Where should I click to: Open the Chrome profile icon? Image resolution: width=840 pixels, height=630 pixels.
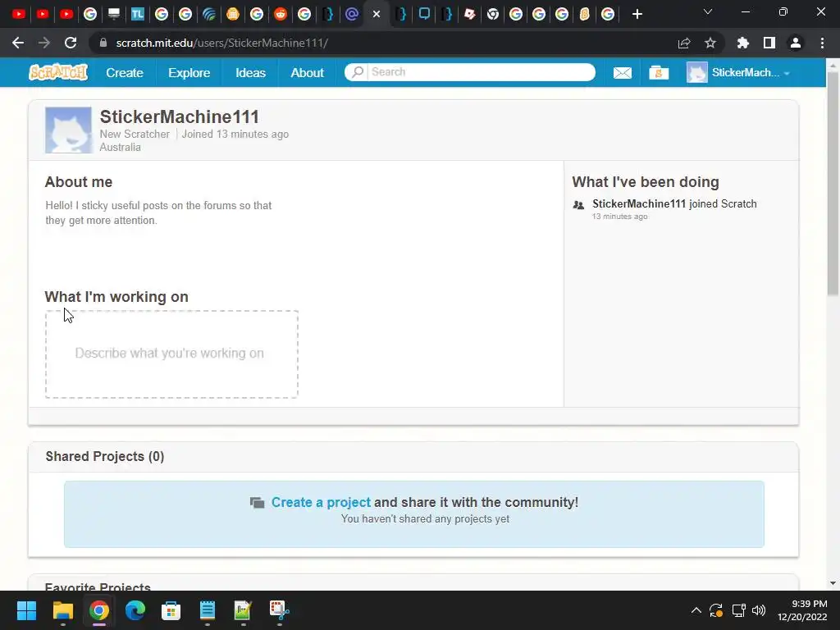pyautogui.click(x=796, y=43)
